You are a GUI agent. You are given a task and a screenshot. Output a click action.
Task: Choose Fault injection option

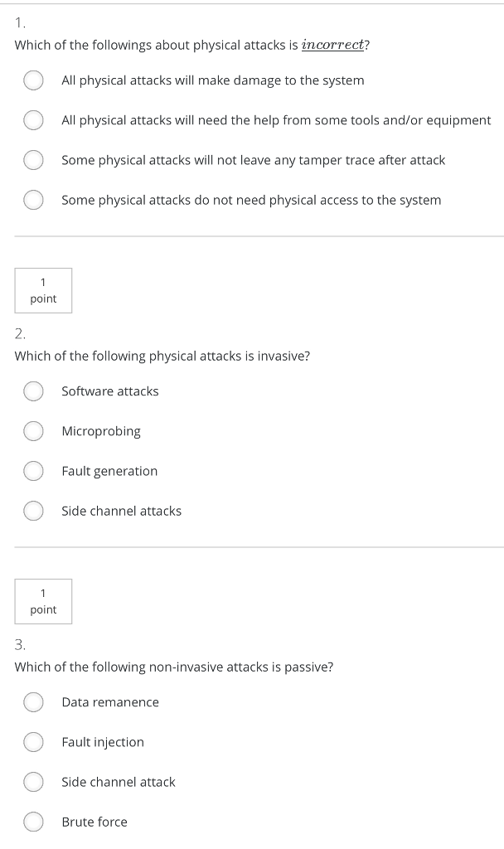[33, 742]
